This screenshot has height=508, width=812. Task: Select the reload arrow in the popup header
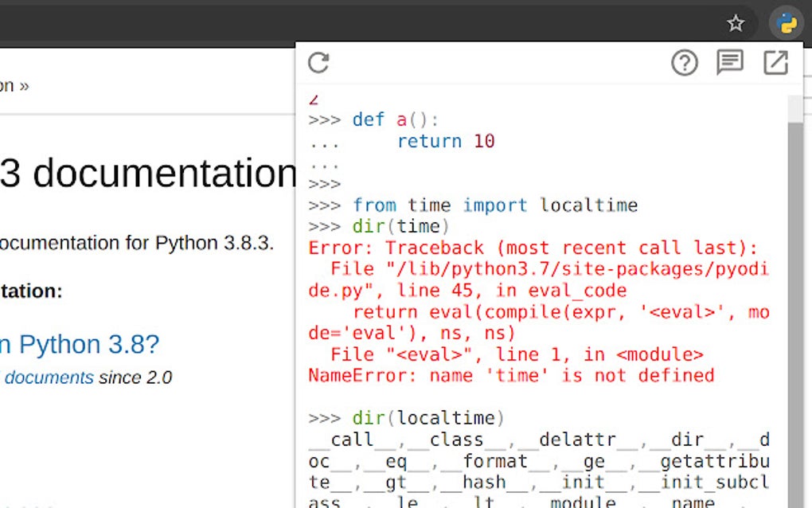[x=318, y=63]
